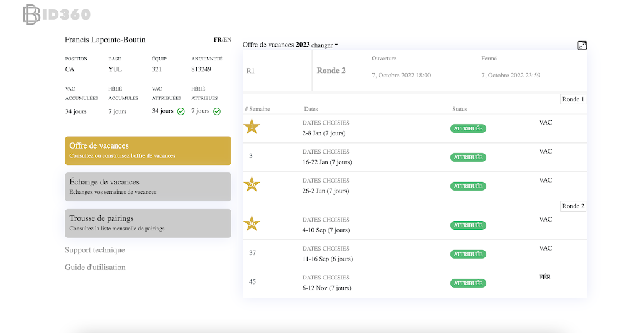Click the gold star for week 36
Screen dimensions: 644x333
click(252, 223)
